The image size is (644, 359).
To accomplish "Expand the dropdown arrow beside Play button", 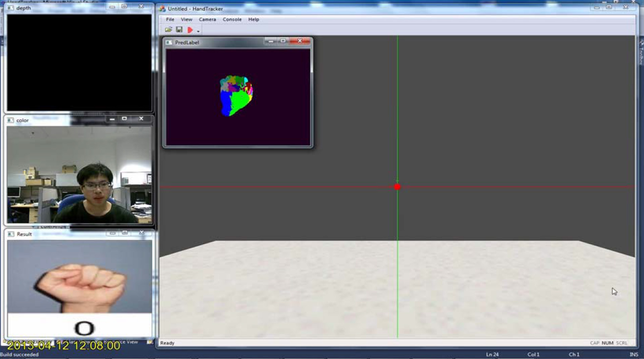I will tap(198, 31).
